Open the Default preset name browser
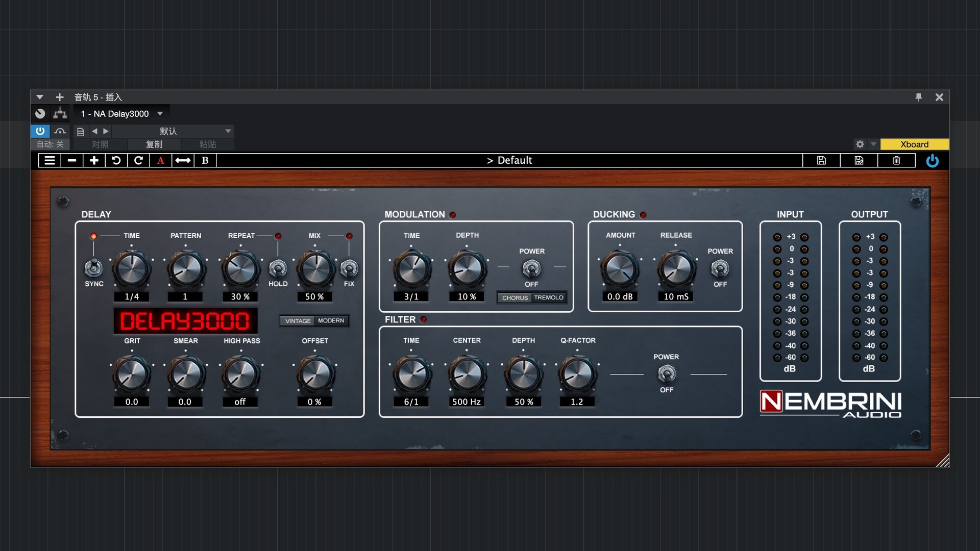Image resolution: width=980 pixels, height=551 pixels. 509,160
